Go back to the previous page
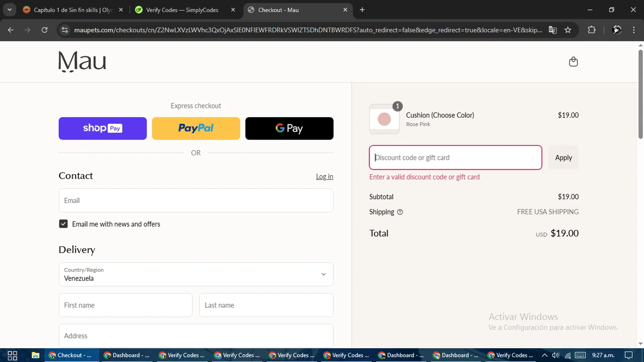 point(11,30)
